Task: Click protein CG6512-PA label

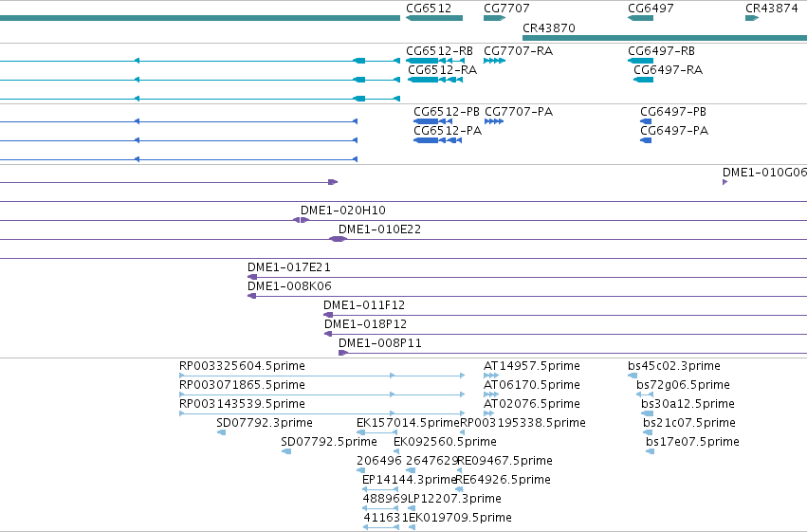Action: click(448, 131)
